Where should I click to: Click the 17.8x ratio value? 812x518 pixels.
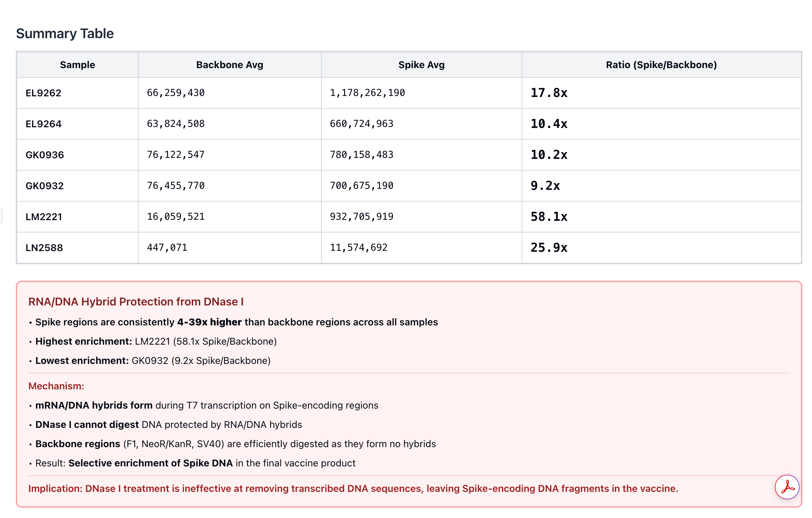click(x=549, y=93)
